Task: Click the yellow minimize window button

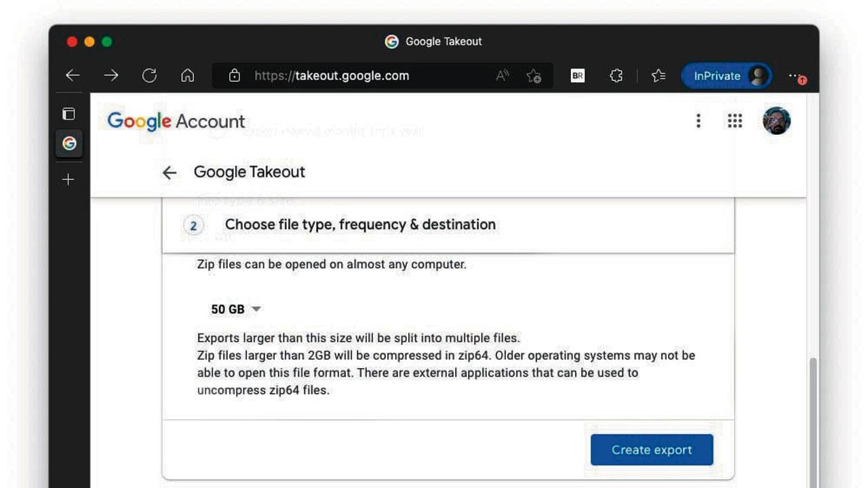Action: point(90,42)
